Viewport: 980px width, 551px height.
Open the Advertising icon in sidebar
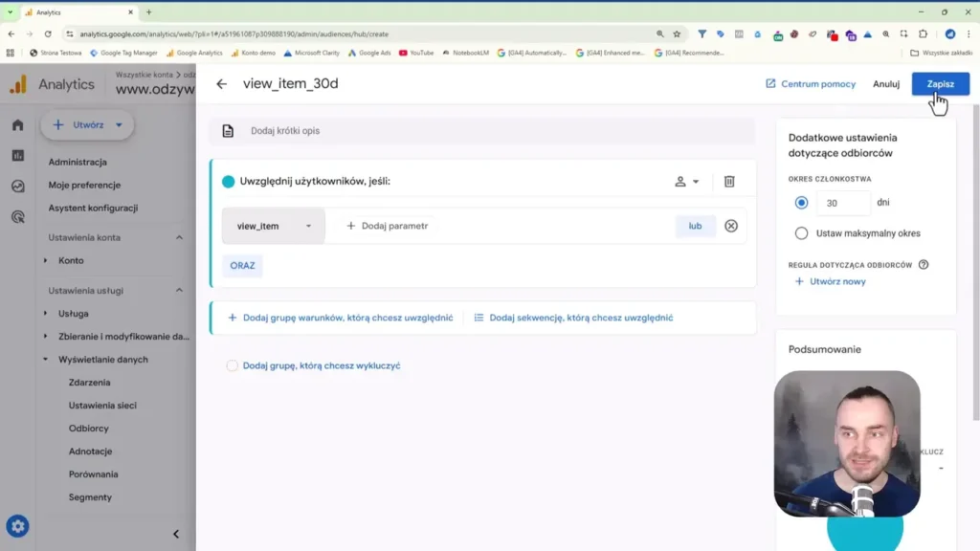pos(17,216)
